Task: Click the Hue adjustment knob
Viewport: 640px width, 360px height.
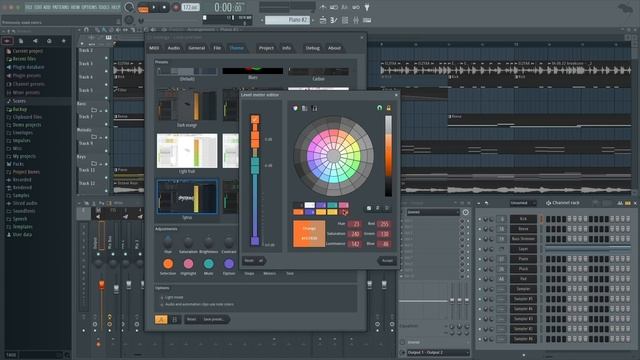Action: click(x=168, y=242)
